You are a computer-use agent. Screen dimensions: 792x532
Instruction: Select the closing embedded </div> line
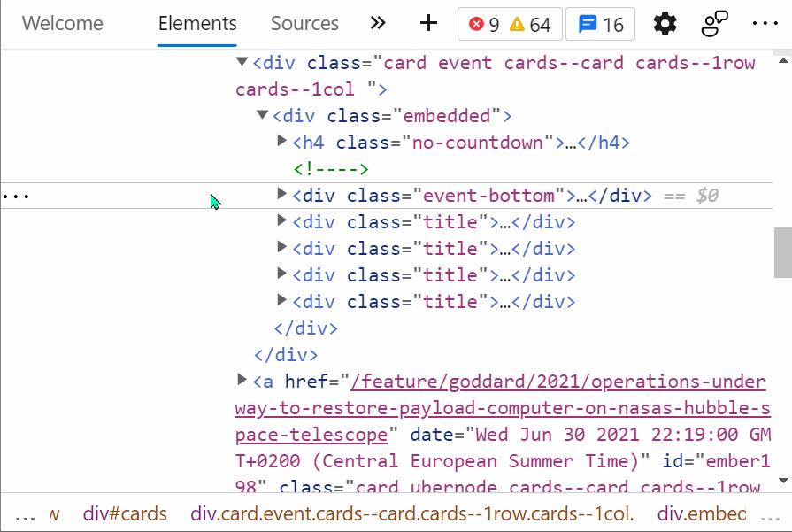tap(305, 328)
